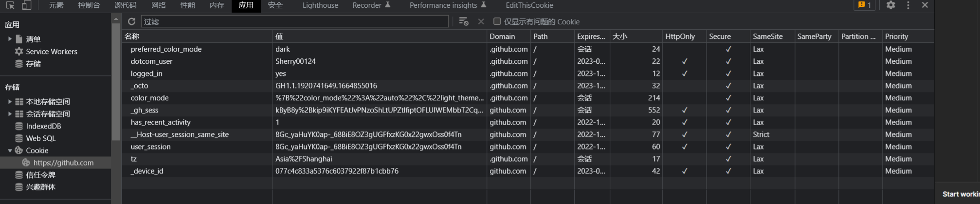Select the preferred_color_mode cookie row

coord(528,49)
